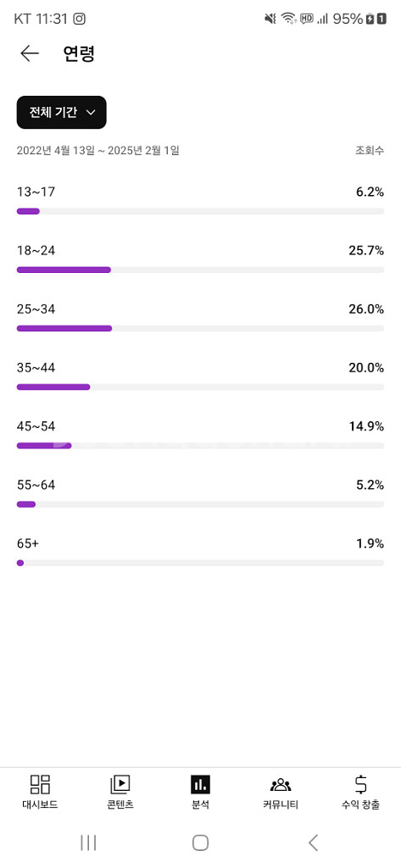Tap the Instagram notification icon in status bar
This screenshot has height=868, width=401.
coord(80,19)
